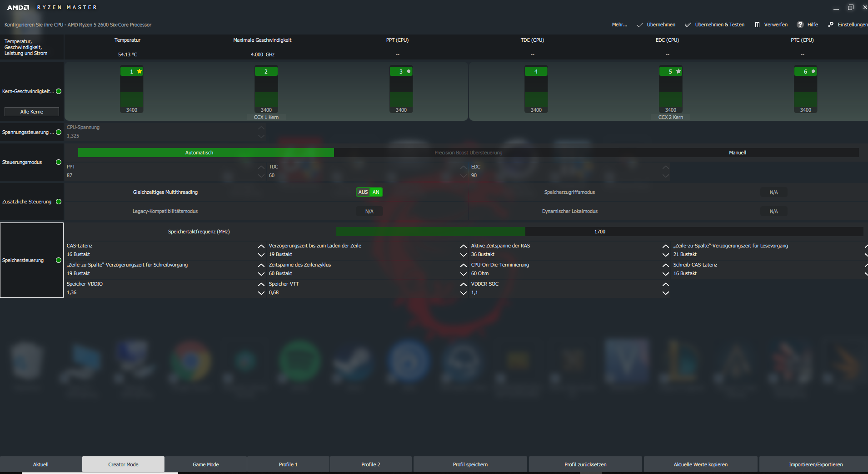Toggle Spannungssteuerung green indicator
This screenshot has height=474, width=868.
pyautogui.click(x=59, y=132)
